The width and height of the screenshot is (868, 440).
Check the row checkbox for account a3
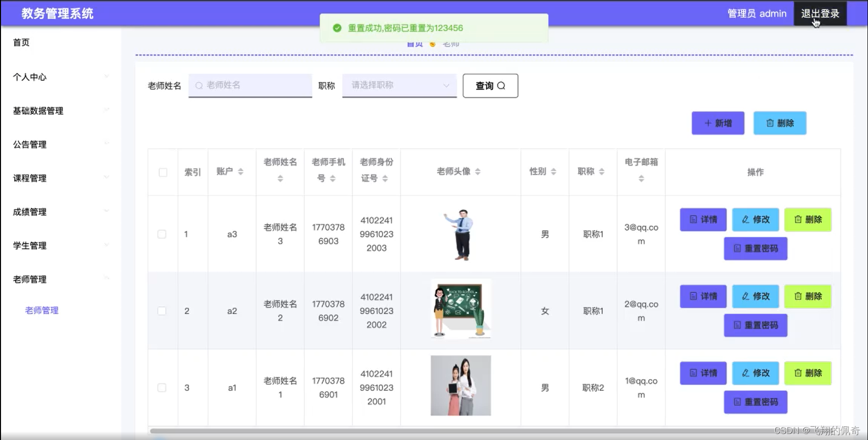click(x=162, y=234)
